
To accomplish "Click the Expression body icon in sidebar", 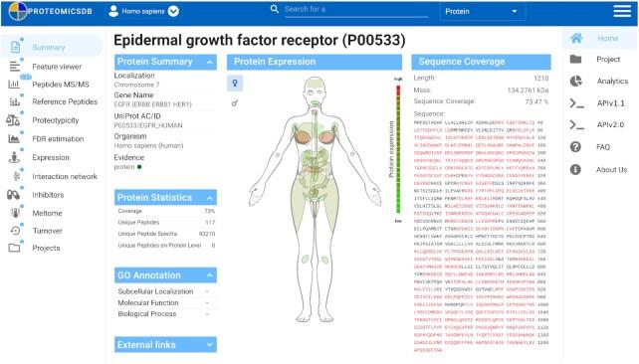I will point(14,157).
